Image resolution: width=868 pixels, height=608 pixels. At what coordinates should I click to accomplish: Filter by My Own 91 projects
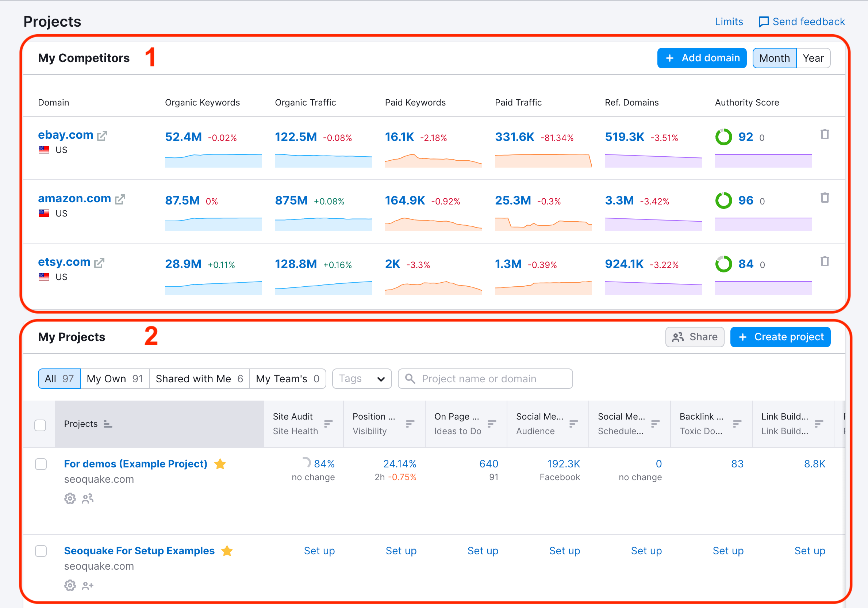click(x=115, y=378)
